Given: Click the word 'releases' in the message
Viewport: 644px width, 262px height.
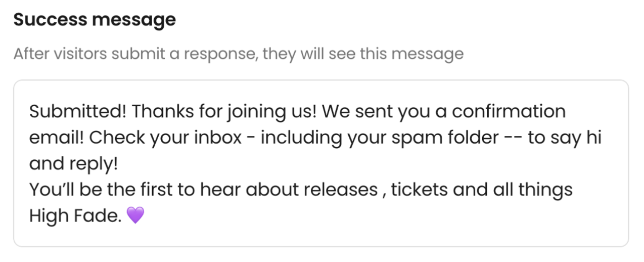Looking at the screenshot, I should [x=340, y=190].
